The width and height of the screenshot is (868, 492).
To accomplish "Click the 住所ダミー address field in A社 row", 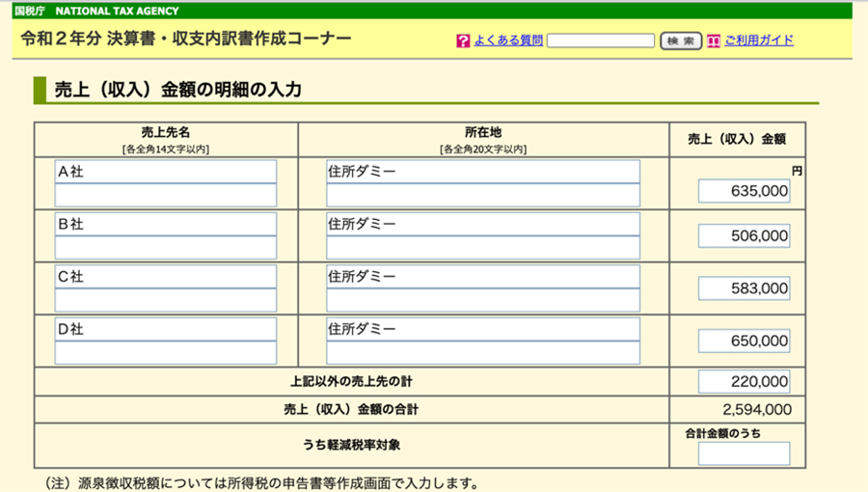I will 483,172.
